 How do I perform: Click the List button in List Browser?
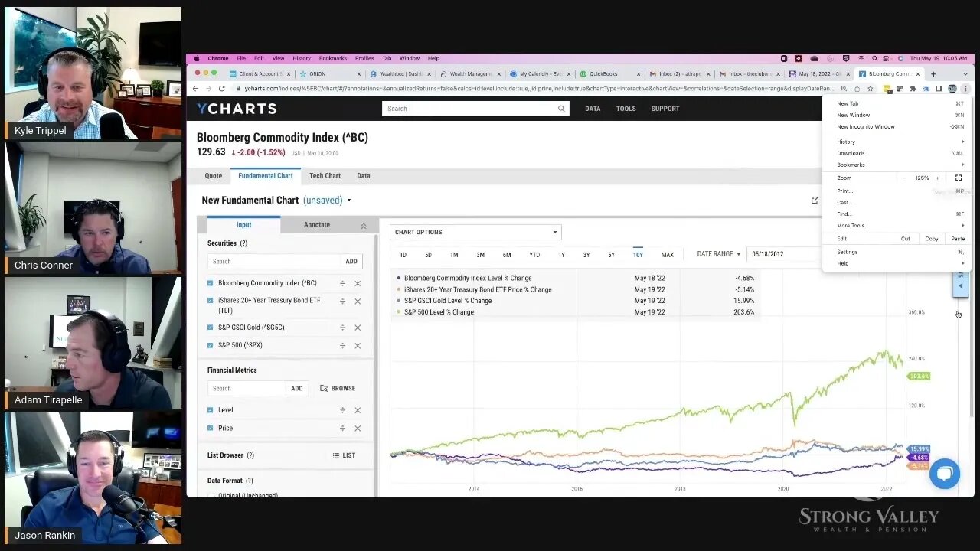coord(344,455)
